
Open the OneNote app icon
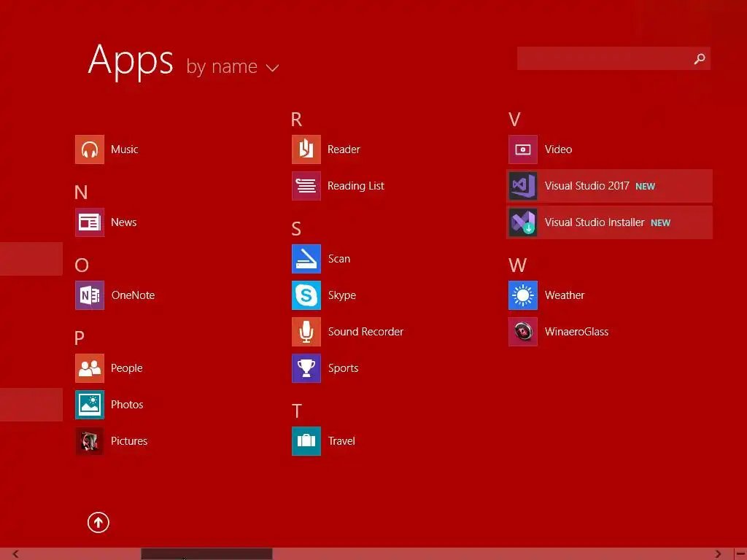click(90, 295)
